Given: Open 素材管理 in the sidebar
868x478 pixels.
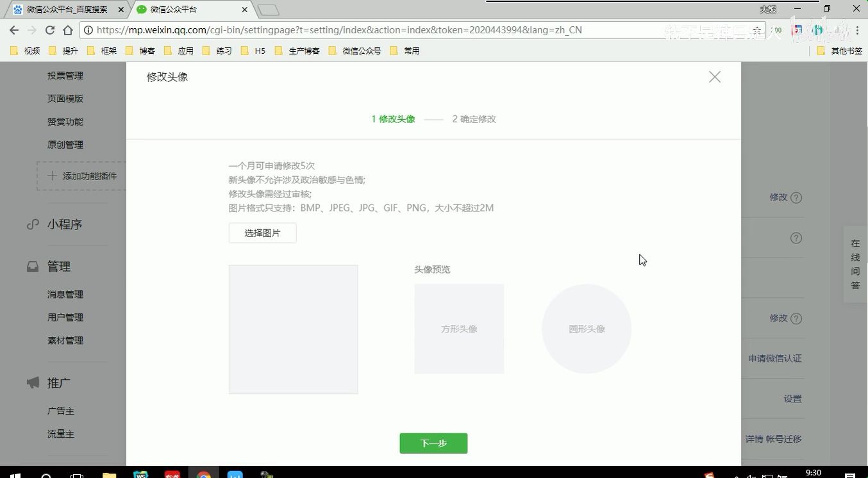Looking at the screenshot, I should tap(65, 341).
